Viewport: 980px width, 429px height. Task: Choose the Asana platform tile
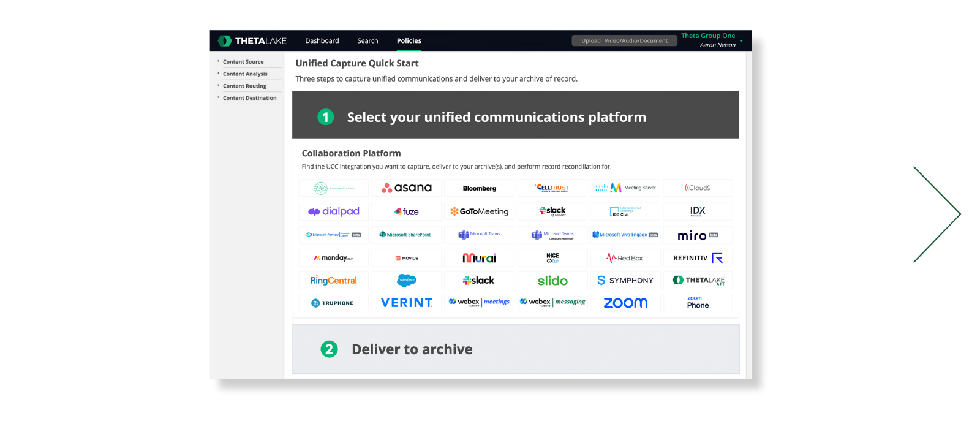coord(407,188)
